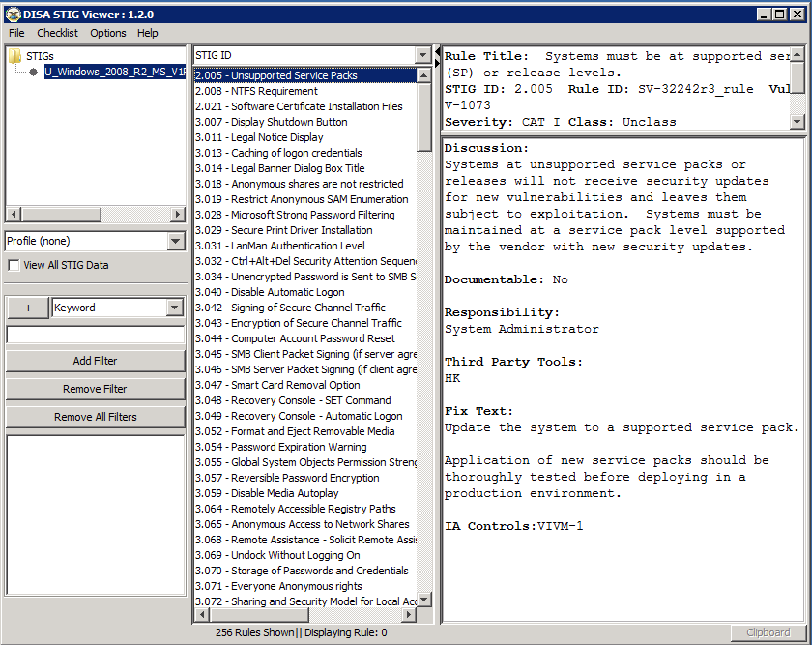812x645 pixels.
Task: Select rule 3.071 - Everyone Anonymous rights
Action: (x=305, y=586)
